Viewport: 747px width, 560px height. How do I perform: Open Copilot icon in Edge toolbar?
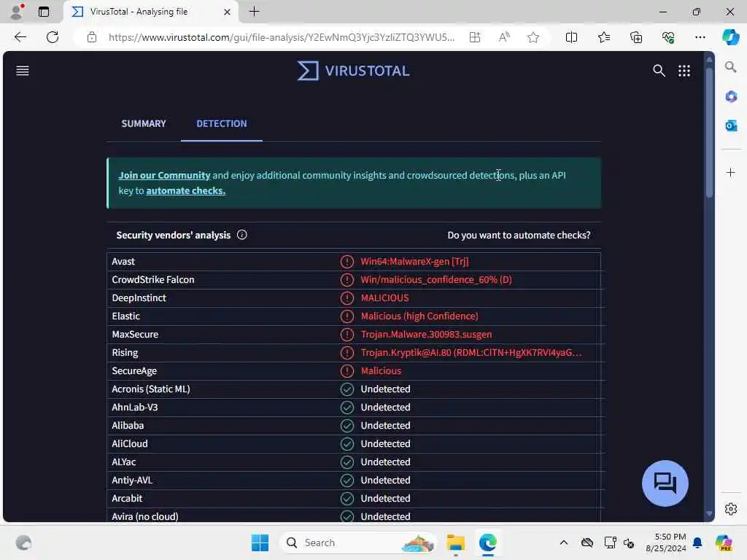(x=730, y=37)
